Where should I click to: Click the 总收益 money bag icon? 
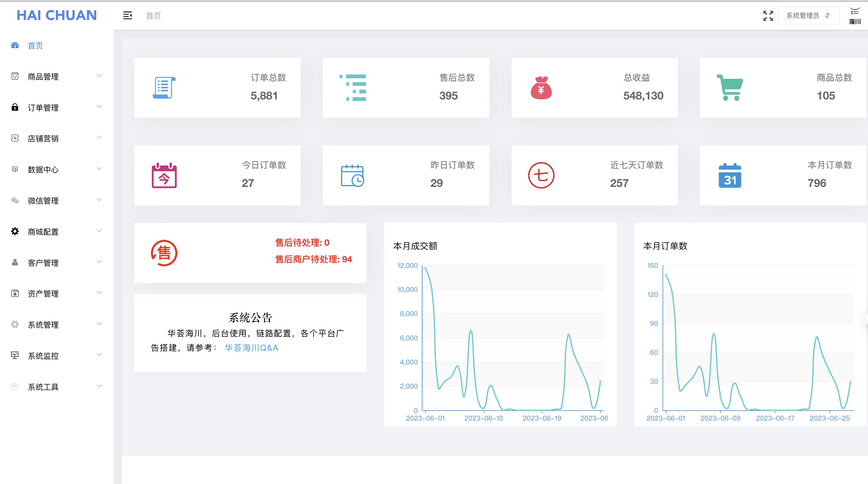pyautogui.click(x=541, y=87)
